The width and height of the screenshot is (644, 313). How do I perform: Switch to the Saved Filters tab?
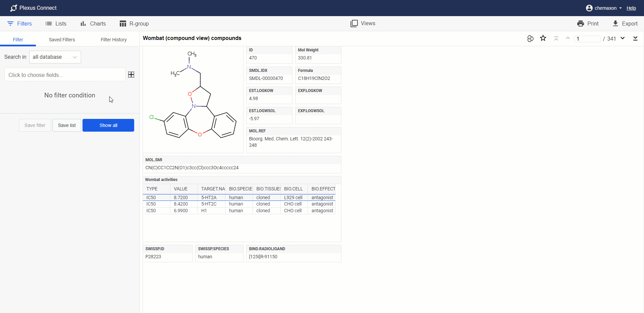(x=62, y=39)
